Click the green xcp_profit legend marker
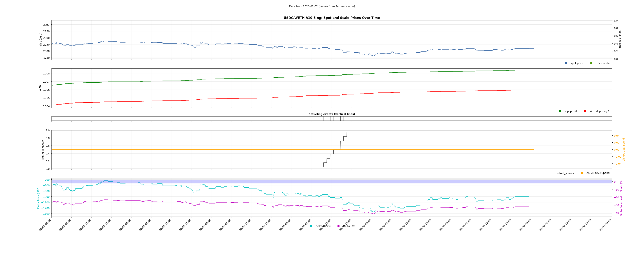The width and height of the screenshot is (644, 255). coord(560,111)
